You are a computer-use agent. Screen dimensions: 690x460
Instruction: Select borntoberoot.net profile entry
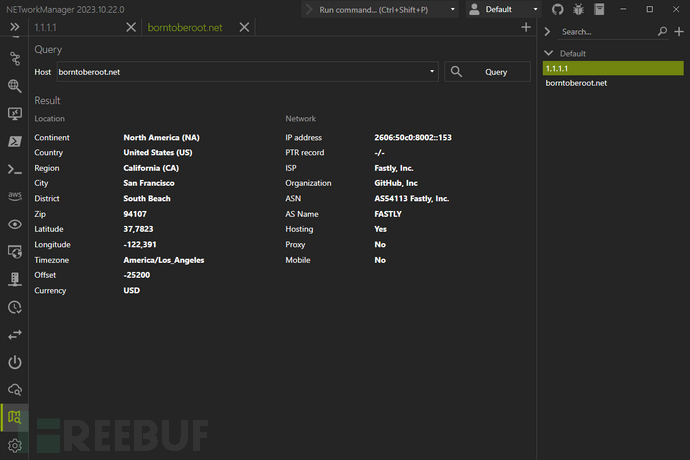(x=613, y=83)
